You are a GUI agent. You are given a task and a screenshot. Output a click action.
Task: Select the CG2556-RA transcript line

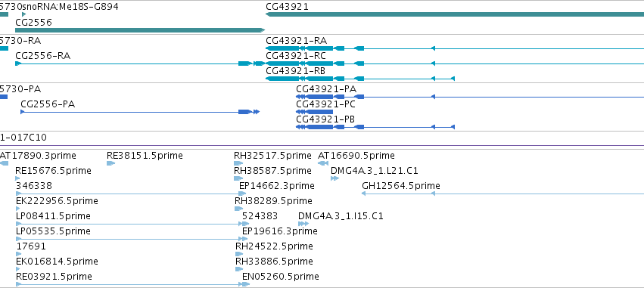click(140, 63)
